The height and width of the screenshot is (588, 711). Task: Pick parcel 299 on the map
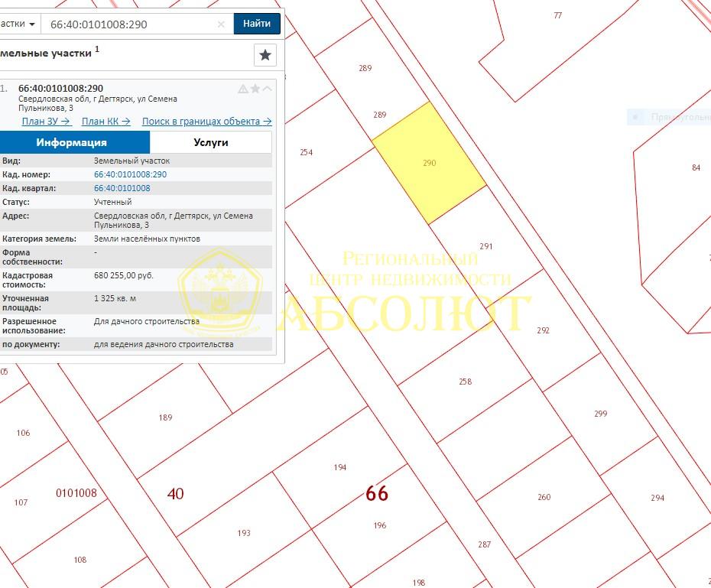(600, 414)
